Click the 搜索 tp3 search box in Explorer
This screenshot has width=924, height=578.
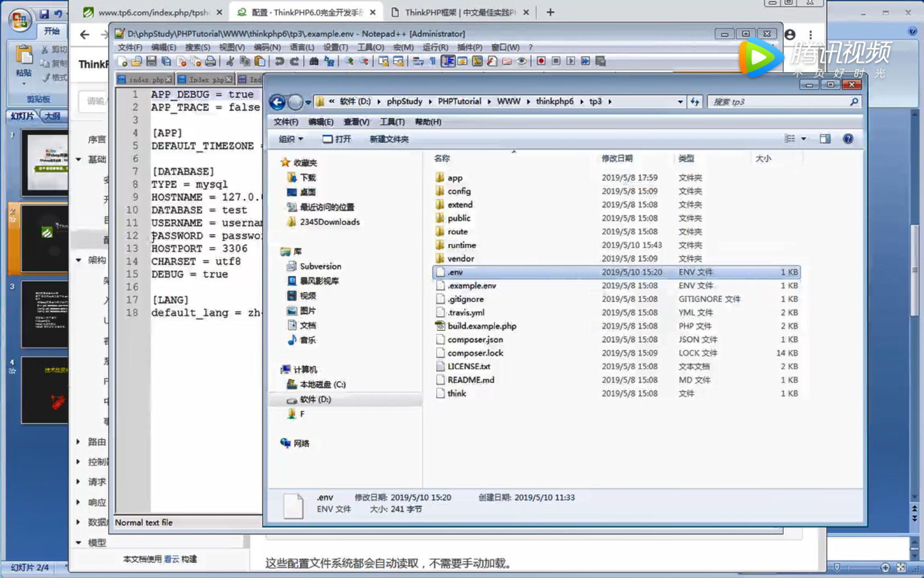(784, 102)
